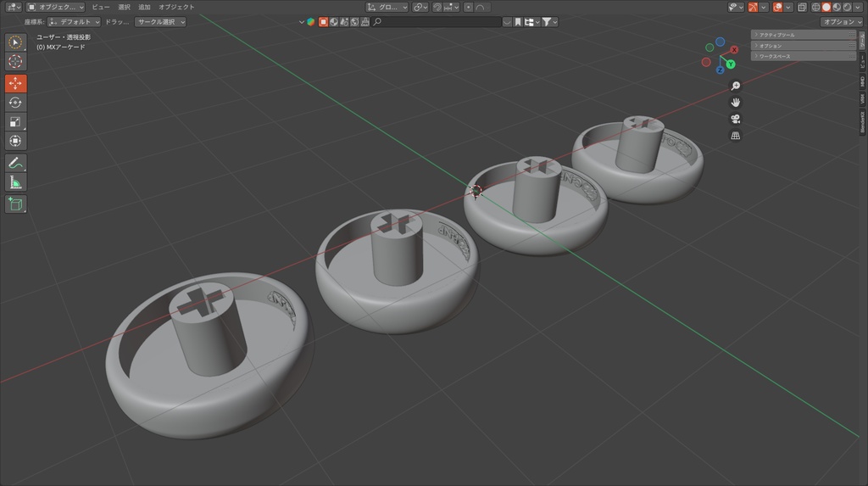Select the HDR world globe asset type
This screenshot has width=868, height=486.
(355, 21)
